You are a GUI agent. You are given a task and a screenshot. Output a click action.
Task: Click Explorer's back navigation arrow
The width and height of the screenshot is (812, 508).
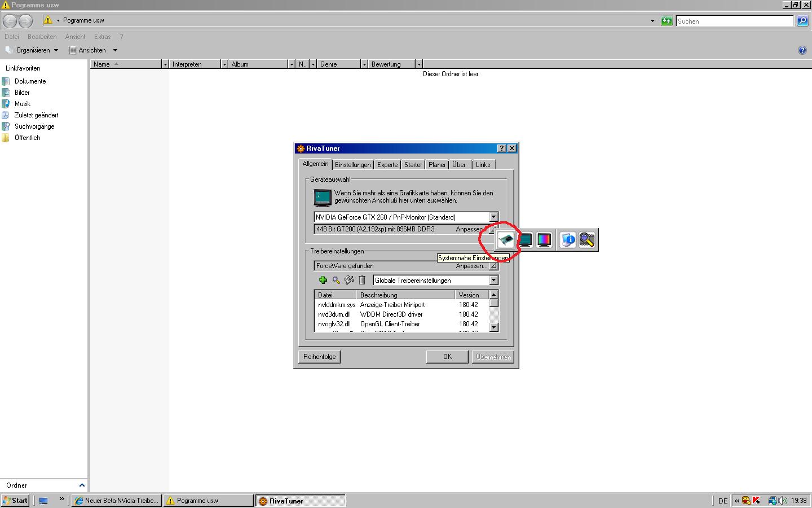(x=10, y=21)
